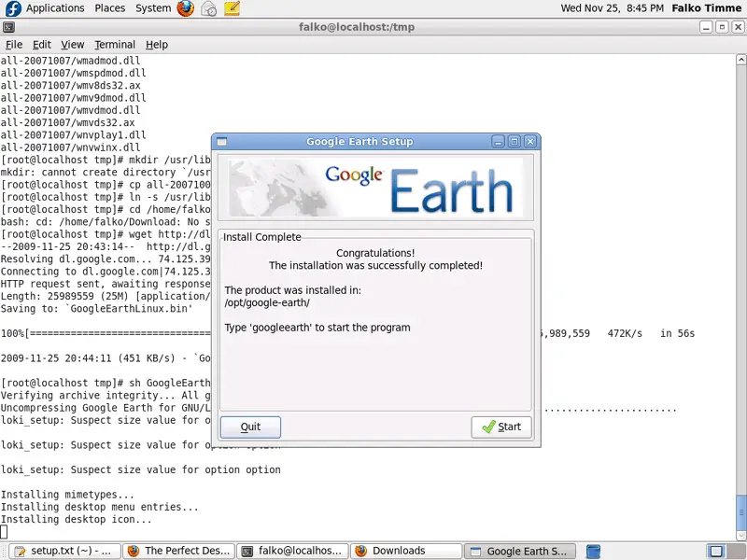Switch to the second workspace in switcher
747x560 pixels.
pyautogui.click(x=736, y=551)
